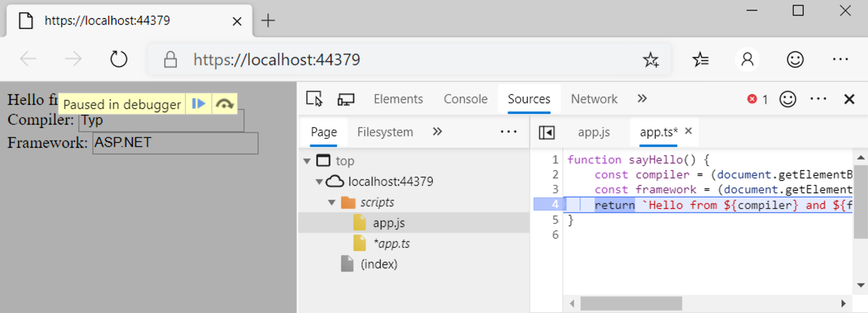Viewport: 868px width, 313px height.
Task: Add this page to favorites
Action: pos(650,60)
